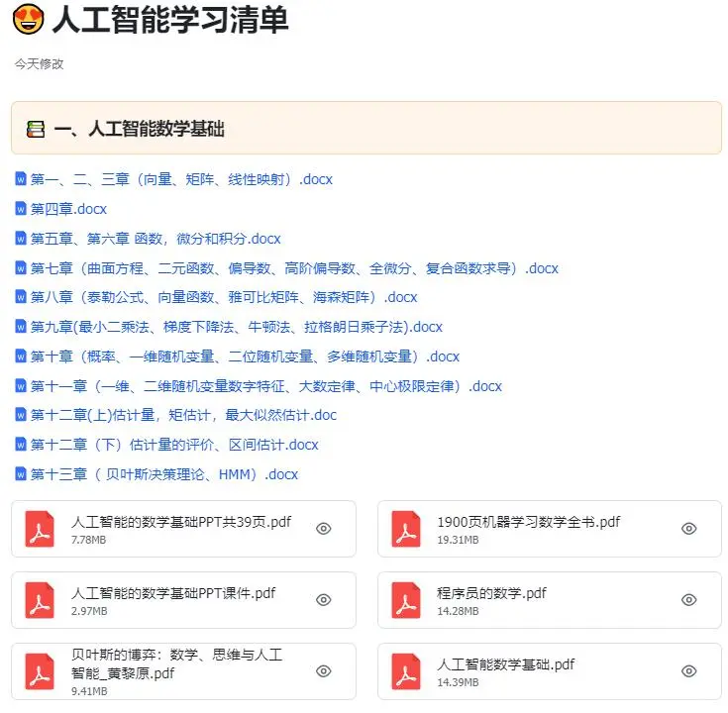This screenshot has width=728, height=713.
Task: Click the 今天修改 modified label
Action: click(x=39, y=64)
